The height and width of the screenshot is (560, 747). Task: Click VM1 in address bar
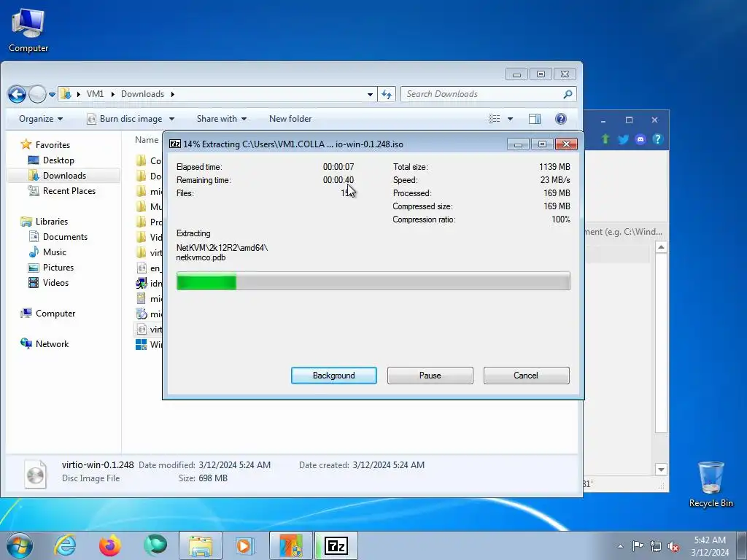click(95, 94)
